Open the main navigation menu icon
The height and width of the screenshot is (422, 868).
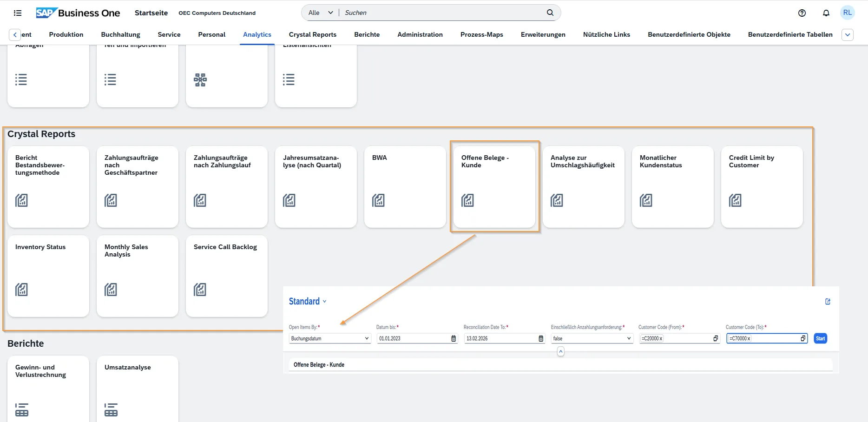[18, 13]
